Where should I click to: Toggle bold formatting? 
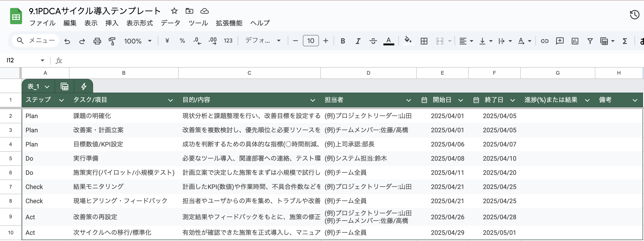[x=343, y=41]
